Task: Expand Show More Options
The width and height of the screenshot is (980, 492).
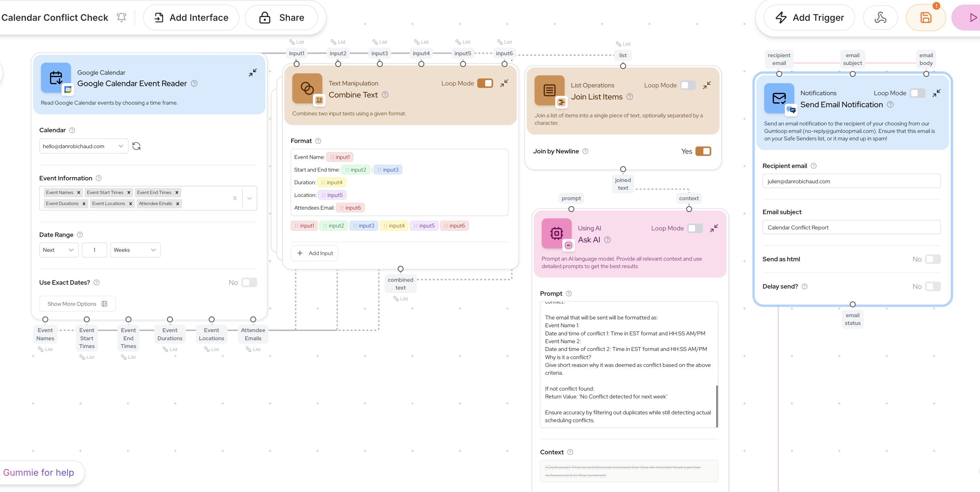Action: coord(77,304)
